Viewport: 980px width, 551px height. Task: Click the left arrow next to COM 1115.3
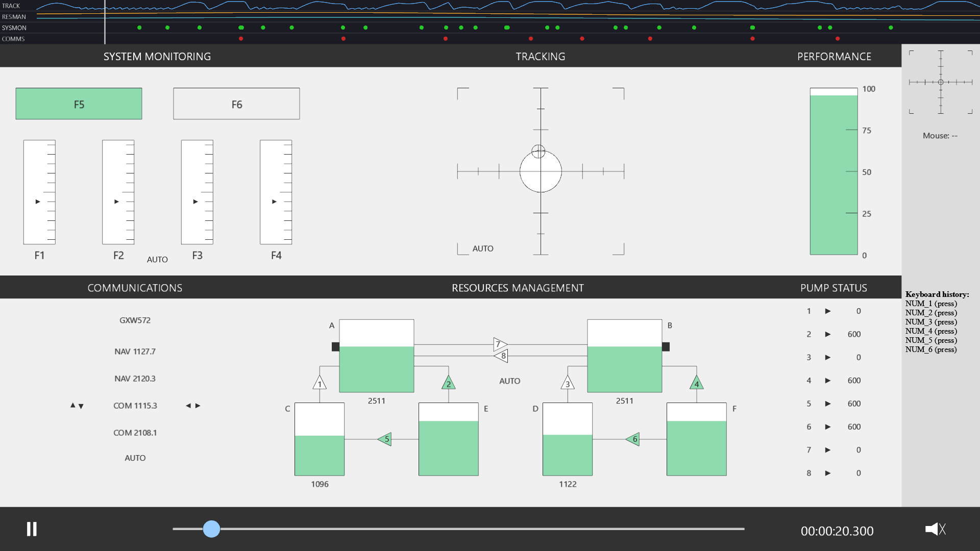(188, 406)
